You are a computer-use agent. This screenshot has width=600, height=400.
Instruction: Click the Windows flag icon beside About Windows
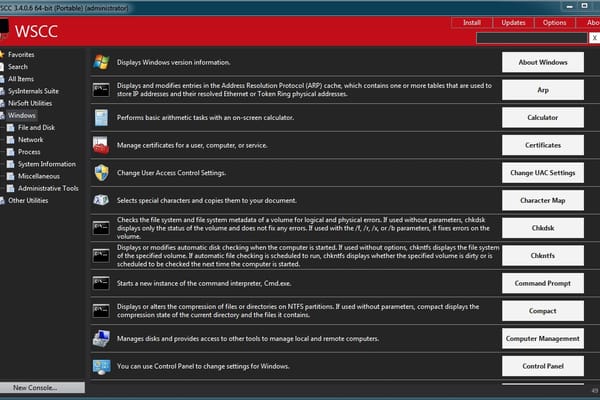click(101, 62)
